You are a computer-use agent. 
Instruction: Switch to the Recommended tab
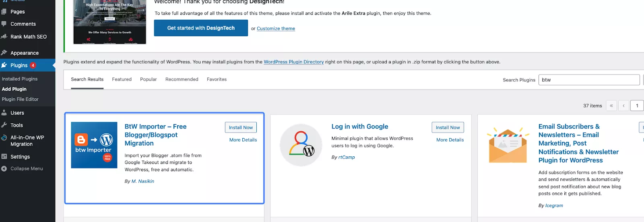pos(182,79)
